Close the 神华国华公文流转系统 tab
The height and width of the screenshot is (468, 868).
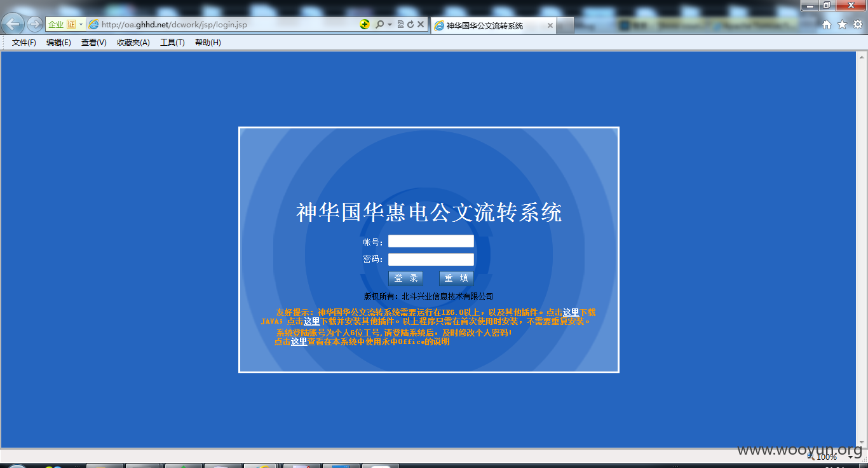pyautogui.click(x=550, y=25)
